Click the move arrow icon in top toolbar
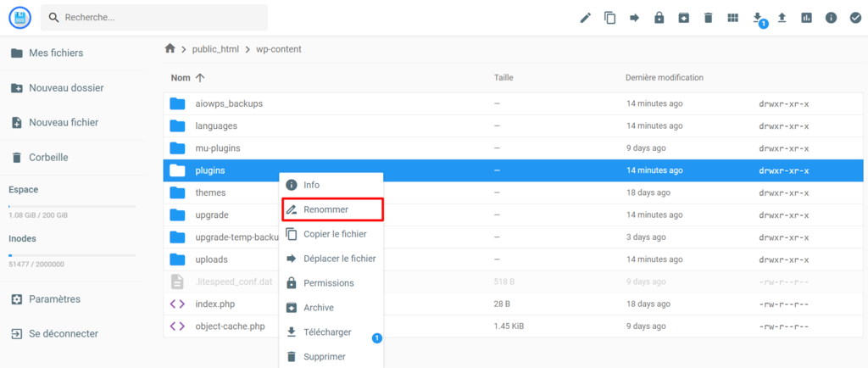The height and width of the screenshot is (368, 868). click(x=634, y=18)
